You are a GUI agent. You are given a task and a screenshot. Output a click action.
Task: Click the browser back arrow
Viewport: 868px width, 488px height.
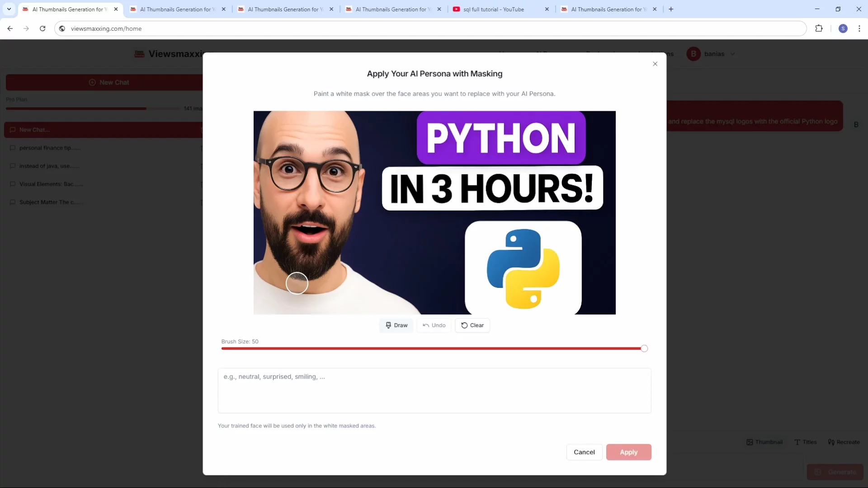[x=10, y=28]
